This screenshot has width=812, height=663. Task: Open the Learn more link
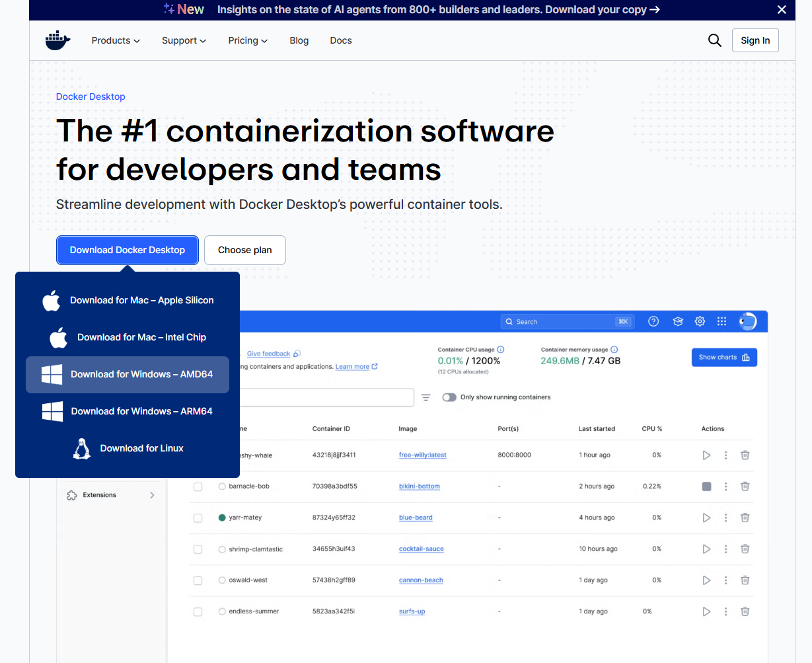point(356,367)
